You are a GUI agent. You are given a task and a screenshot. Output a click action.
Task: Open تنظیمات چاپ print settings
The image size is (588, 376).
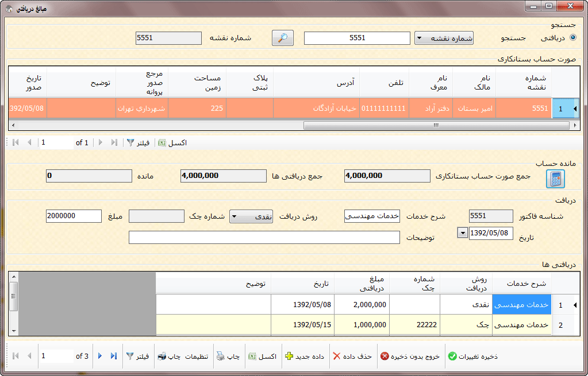[x=182, y=356]
